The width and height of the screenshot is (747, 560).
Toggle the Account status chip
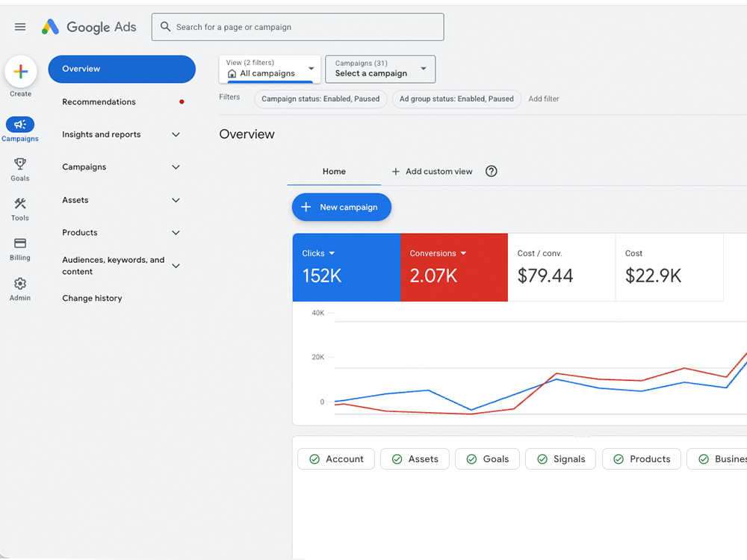pos(335,459)
